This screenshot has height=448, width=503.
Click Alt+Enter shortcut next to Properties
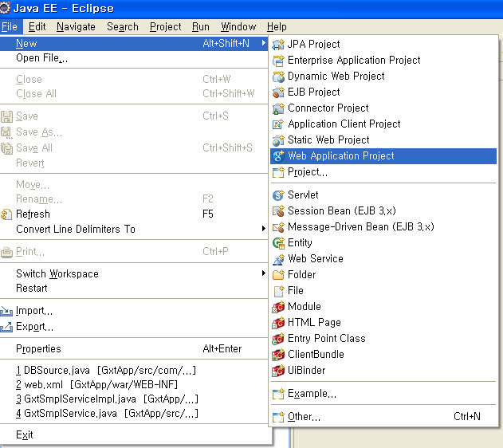[x=222, y=348]
